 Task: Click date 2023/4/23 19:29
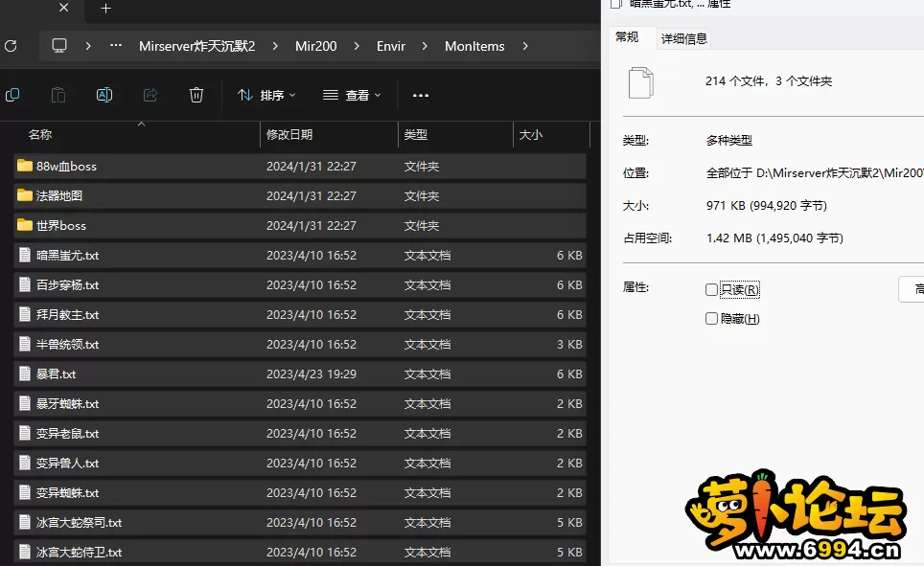point(312,374)
